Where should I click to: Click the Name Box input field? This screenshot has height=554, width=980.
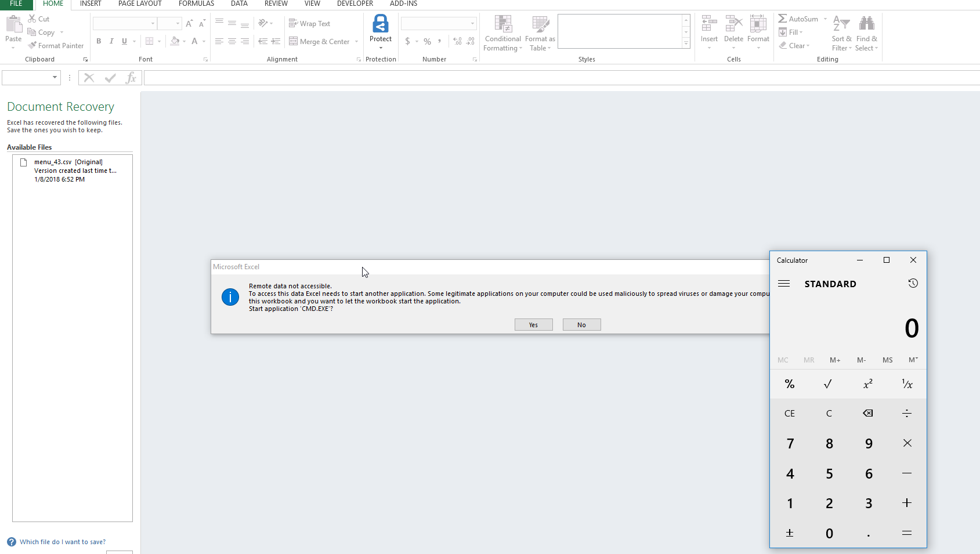[27, 77]
